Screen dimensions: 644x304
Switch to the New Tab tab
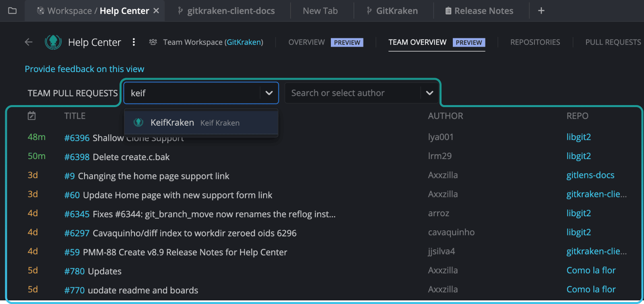pos(320,11)
